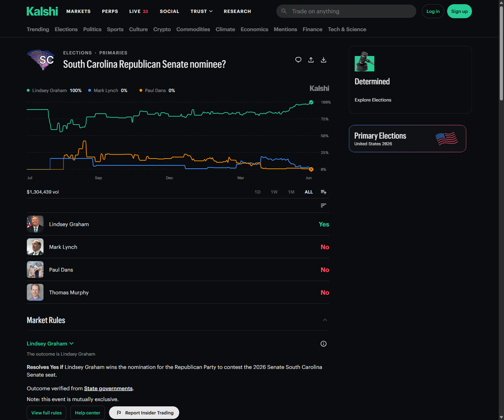Switch to the Sports category tab
This screenshot has height=420, width=504.
coord(115,29)
